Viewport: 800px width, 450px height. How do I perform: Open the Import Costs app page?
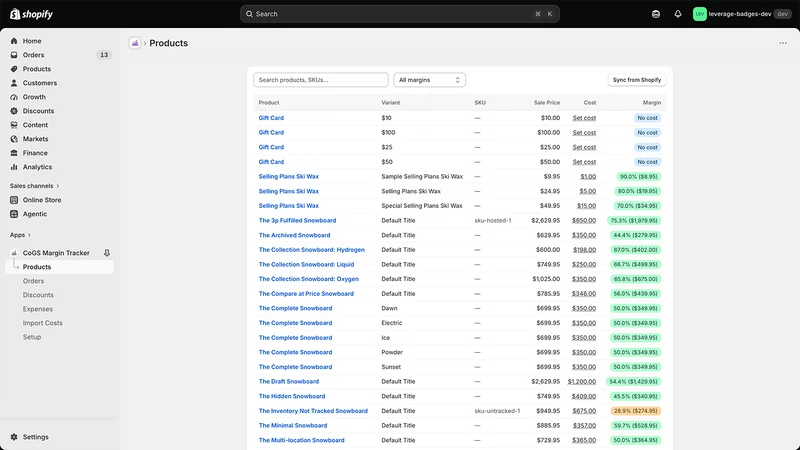[42, 323]
